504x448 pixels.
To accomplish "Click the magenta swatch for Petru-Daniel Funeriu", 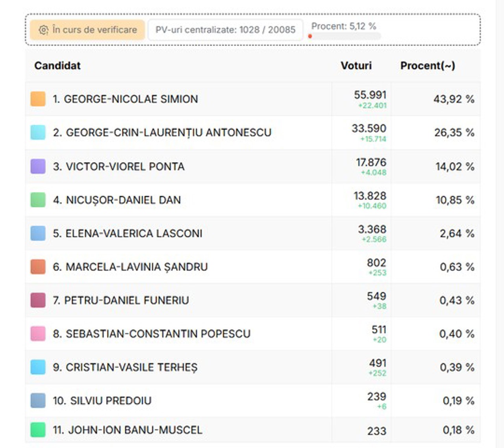I will (38, 300).
